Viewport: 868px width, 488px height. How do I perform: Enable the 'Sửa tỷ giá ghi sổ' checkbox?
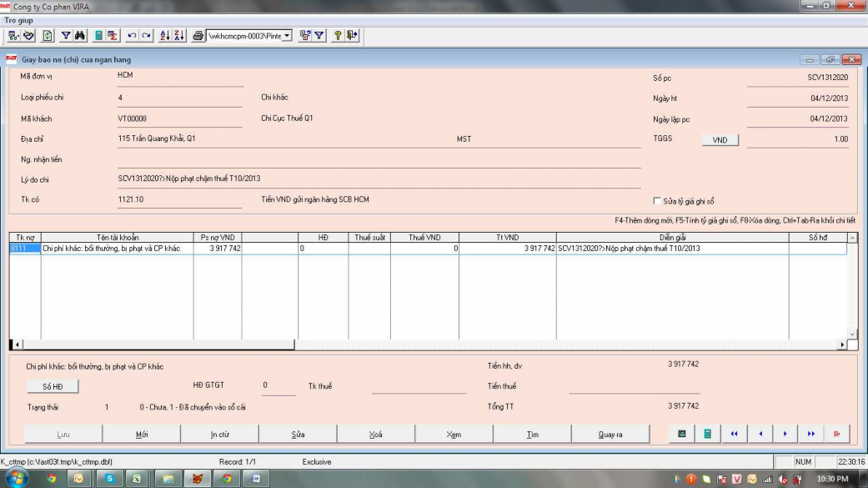click(x=657, y=201)
